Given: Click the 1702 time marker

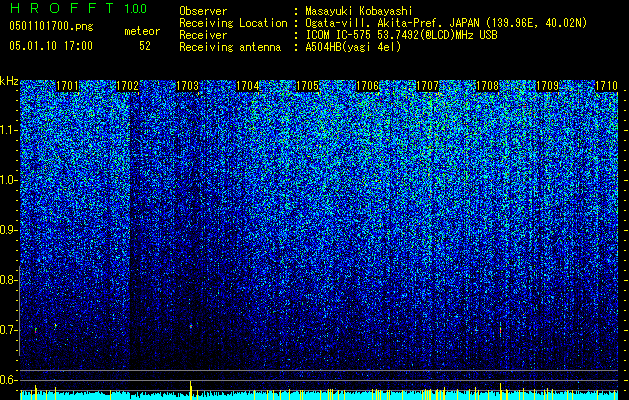Looking at the screenshot, I should click(128, 86).
